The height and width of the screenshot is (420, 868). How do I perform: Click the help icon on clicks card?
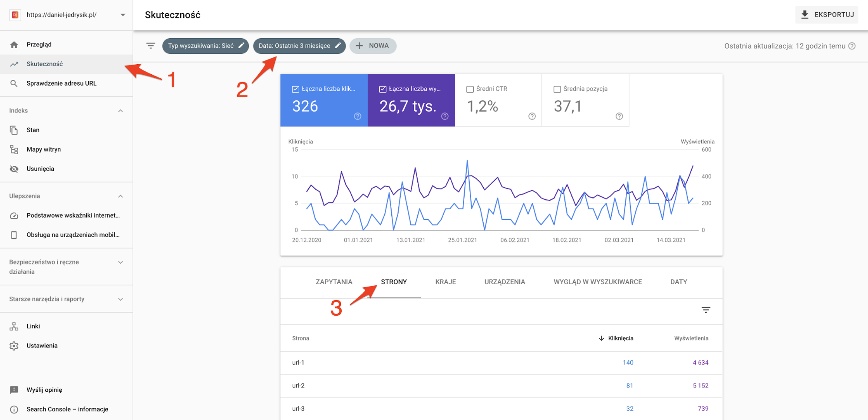click(x=358, y=116)
